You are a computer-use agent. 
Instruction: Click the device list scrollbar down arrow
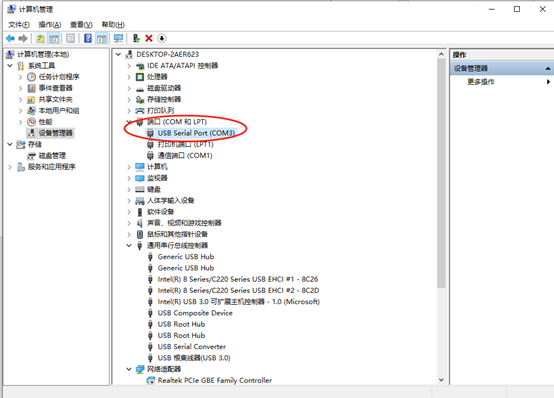(441, 380)
